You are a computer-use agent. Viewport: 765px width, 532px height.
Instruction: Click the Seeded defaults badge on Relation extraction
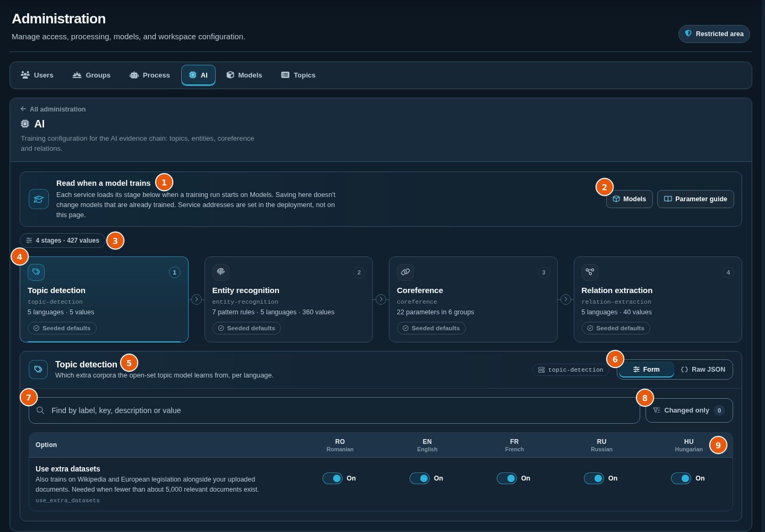616,328
